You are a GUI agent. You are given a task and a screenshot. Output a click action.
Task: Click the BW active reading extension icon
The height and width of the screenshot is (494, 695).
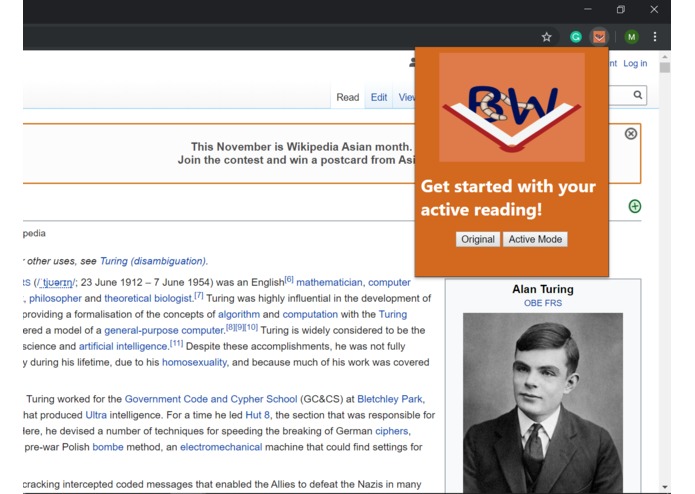(x=599, y=37)
